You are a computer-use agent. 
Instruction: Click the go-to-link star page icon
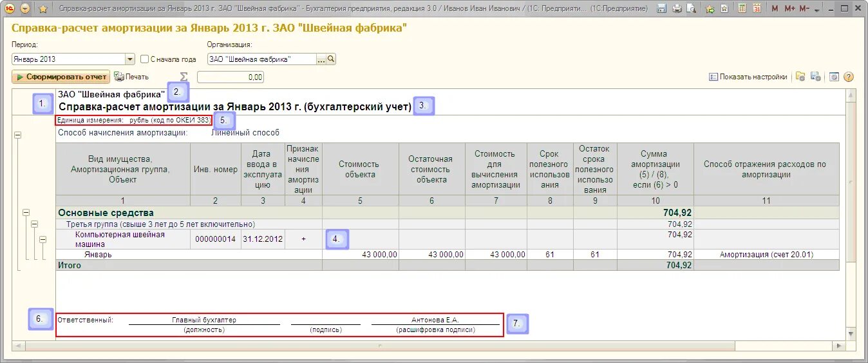point(724,8)
